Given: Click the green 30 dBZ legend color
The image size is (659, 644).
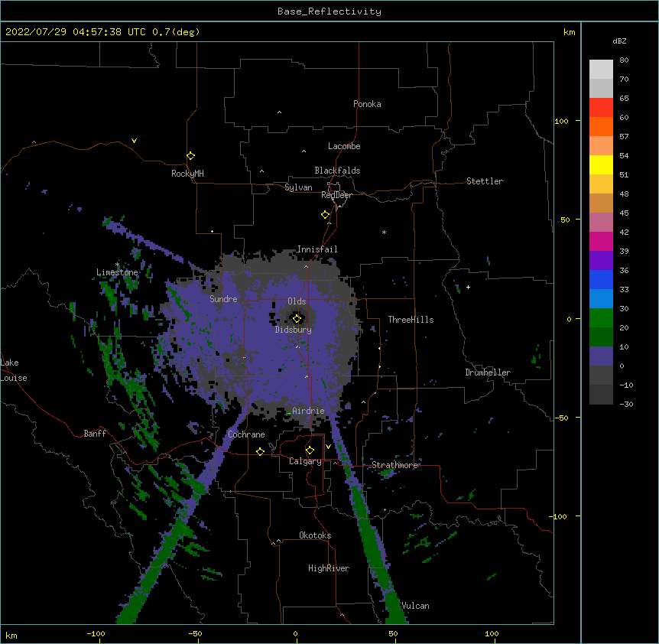Looking at the screenshot, I should tap(601, 318).
